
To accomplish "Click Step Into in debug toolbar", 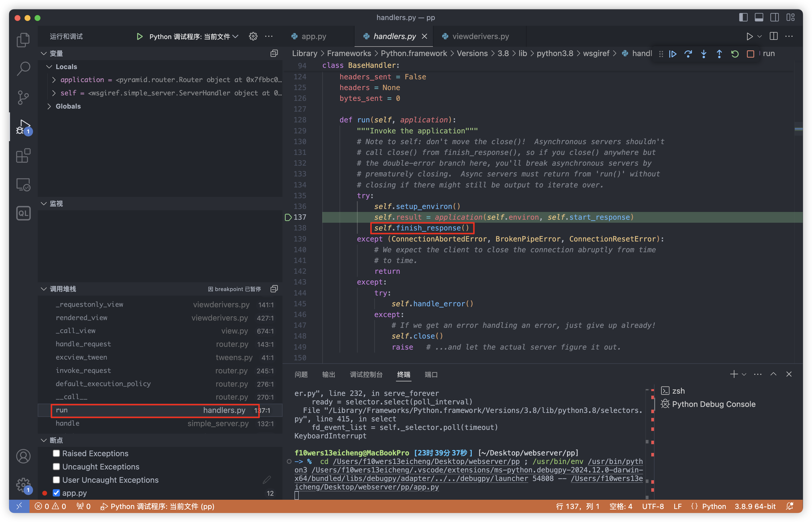I will [x=703, y=54].
